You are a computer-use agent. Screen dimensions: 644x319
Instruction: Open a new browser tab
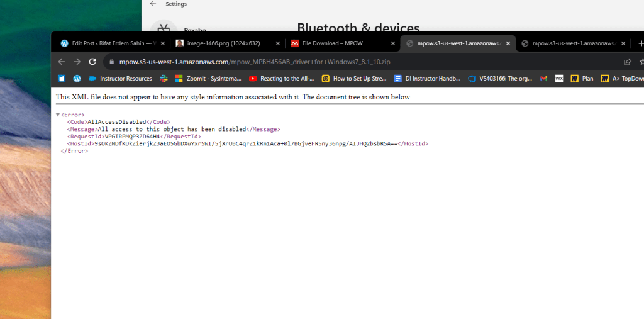click(640, 43)
